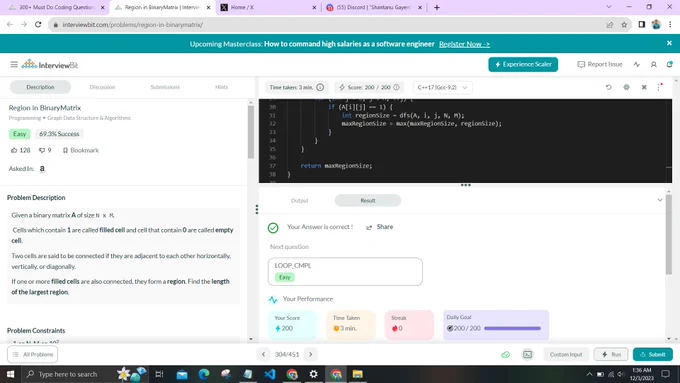Share this page from address bar icon
Screen dimensions: 680x383
coord(610,25)
